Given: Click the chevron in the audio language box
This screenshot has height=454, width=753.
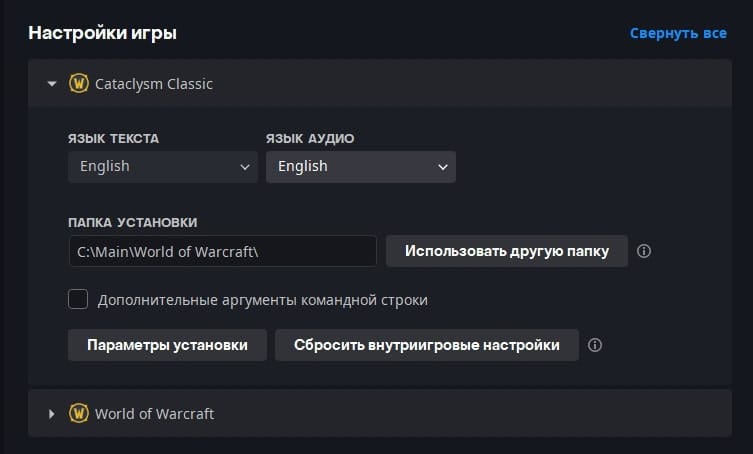Looking at the screenshot, I should tap(443, 167).
